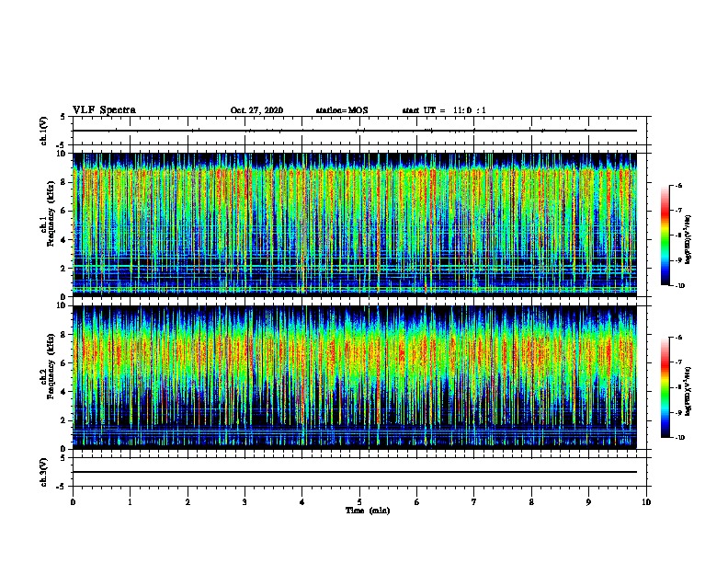This screenshot has width=728, height=563.
Task: Click the "4" kHz tick on ch.2 axis
Action: (63, 392)
